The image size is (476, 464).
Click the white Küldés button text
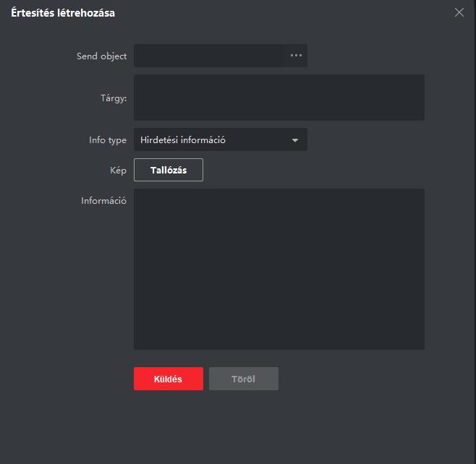coord(168,379)
